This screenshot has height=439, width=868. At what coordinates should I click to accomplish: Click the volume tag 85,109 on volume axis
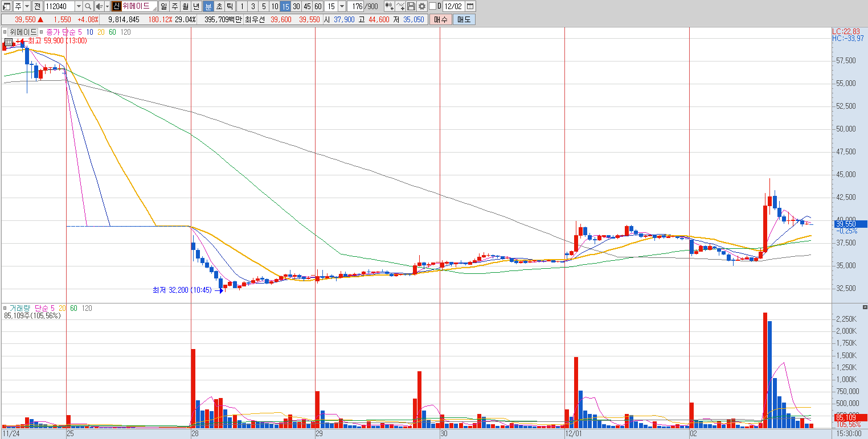[x=850, y=417]
